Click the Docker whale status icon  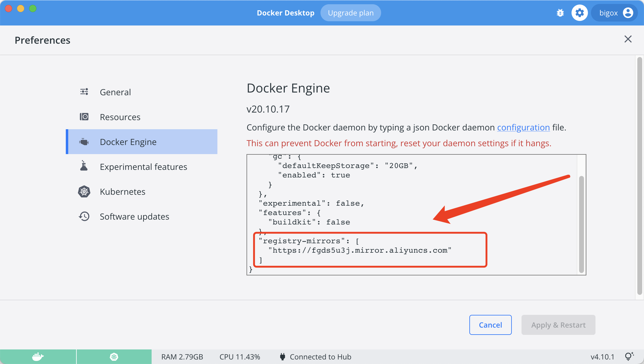point(38,357)
